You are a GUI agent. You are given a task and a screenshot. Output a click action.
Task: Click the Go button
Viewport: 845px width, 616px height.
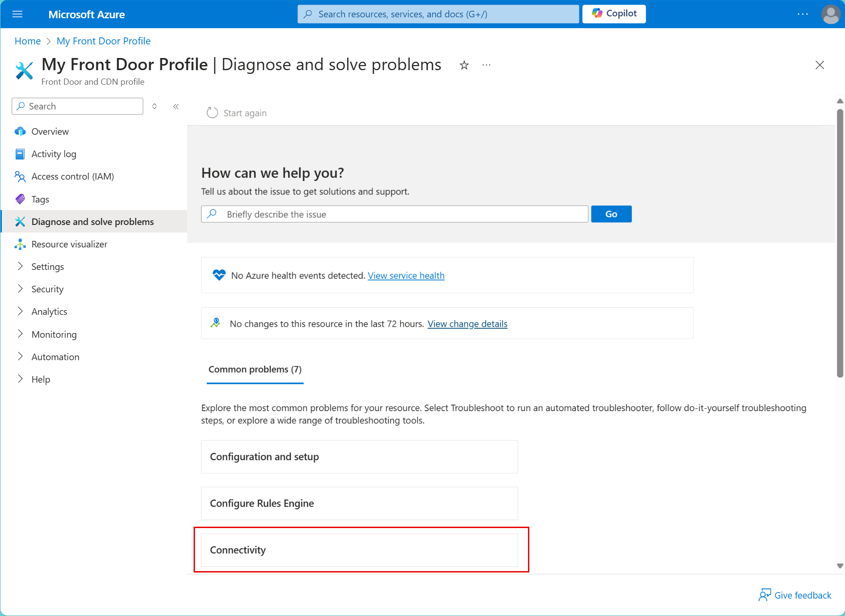pos(611,214)
